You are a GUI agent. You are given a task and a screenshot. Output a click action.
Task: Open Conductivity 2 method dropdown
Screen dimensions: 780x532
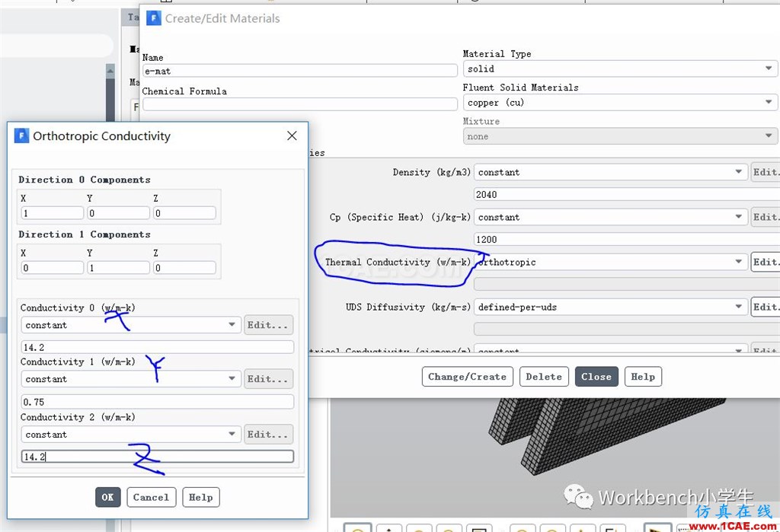pyautogui.click(x=131, y=434)
